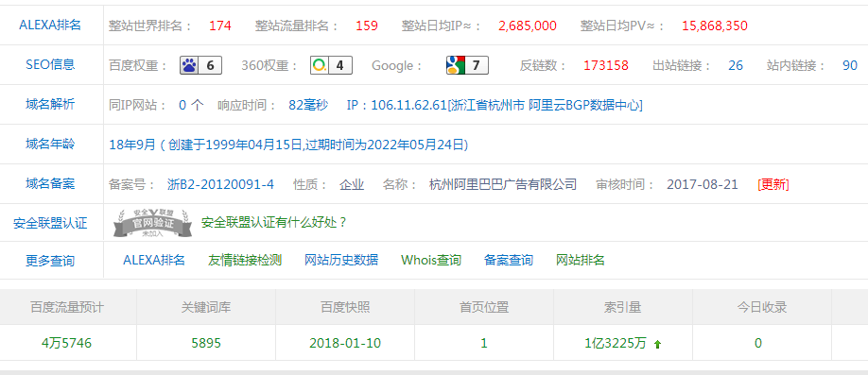This screenshot has width=868, height=375.
Task: Click the red [更新] link
Action: (773, 184)
